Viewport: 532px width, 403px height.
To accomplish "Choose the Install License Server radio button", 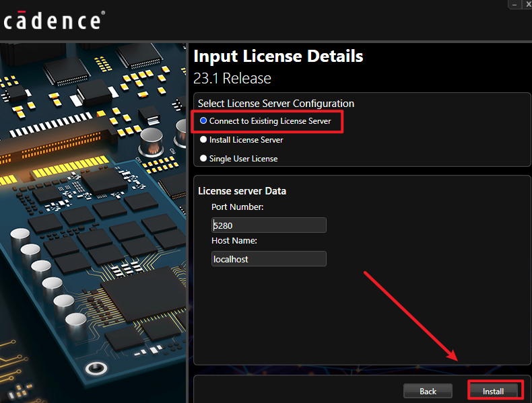I will coord(203,139).
